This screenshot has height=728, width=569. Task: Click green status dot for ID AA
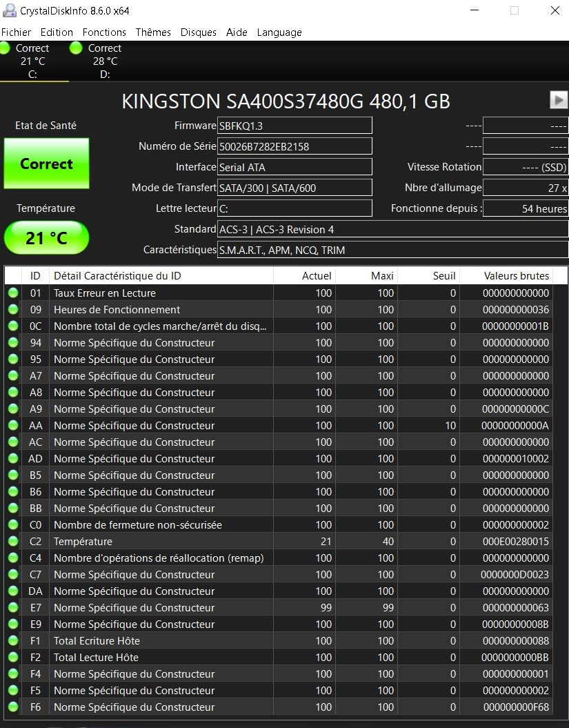tap(13, 425)
